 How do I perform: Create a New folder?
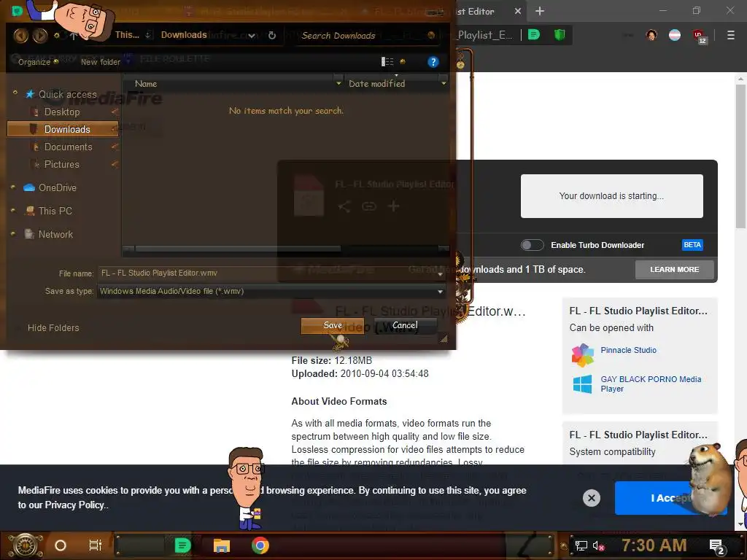pyautogui.click(x=101, y=62)
